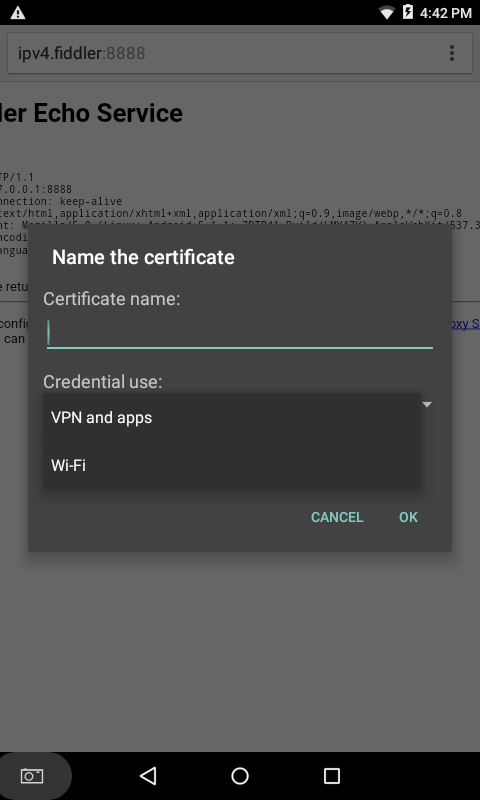This screenshot has height=800, width=480.
Task: Tap the 'Name the certificate' dialog title
Action: 143,257
